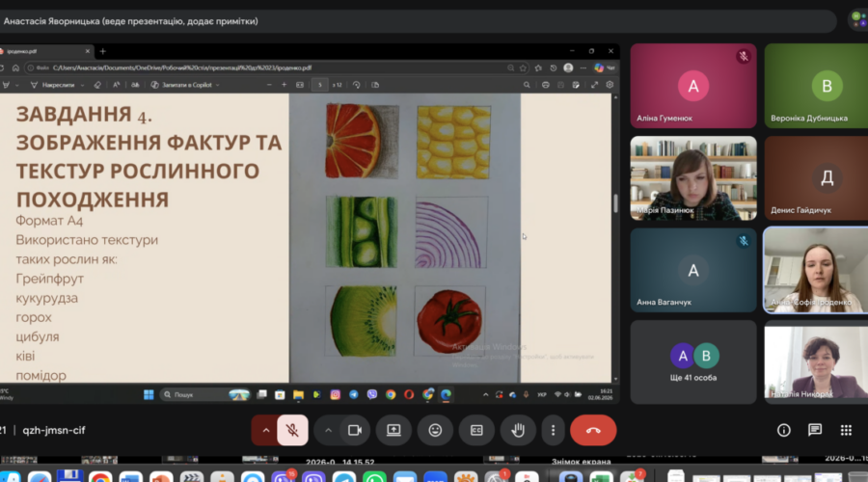This screenshot has width=868, height=482.
Task: Open more options three-dot menu
Action: (553, 430)
